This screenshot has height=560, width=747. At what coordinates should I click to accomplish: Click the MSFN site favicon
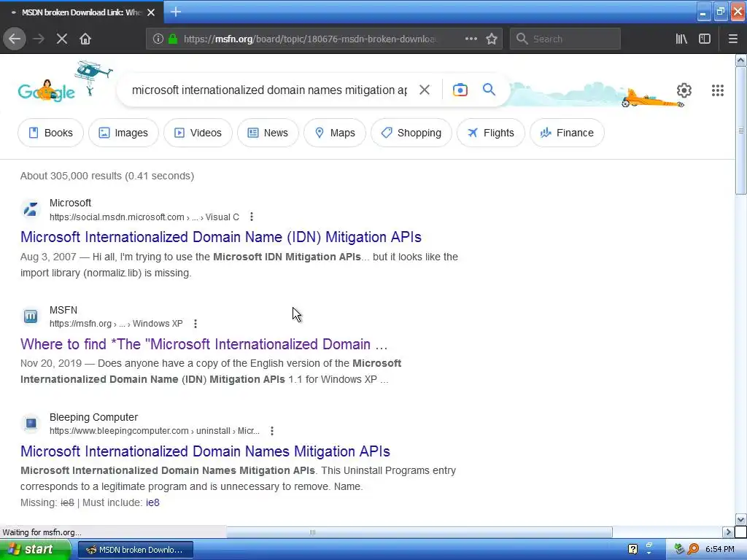click(x=31, y=316)
